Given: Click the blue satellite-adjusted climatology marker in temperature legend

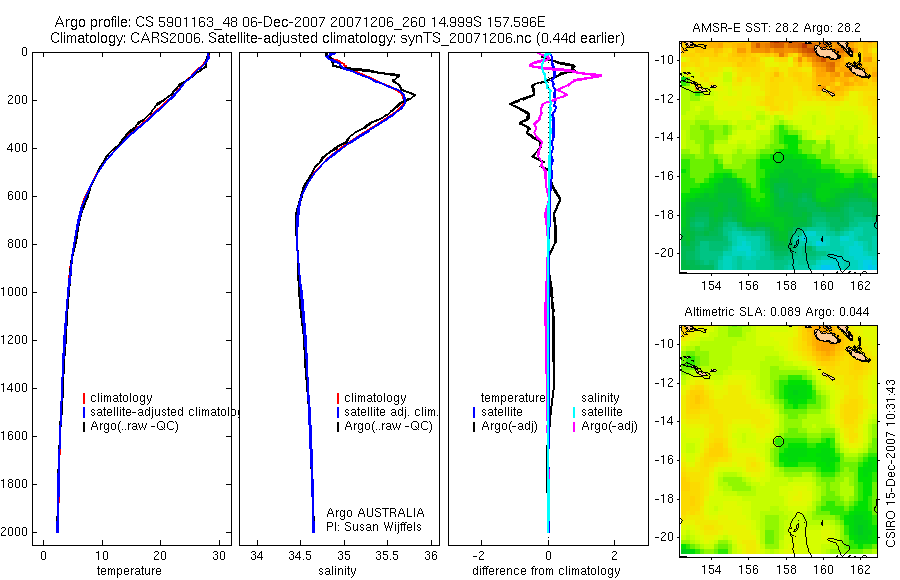Looking at the screenshot, I should pyautogui.click(x=84, y=412).
